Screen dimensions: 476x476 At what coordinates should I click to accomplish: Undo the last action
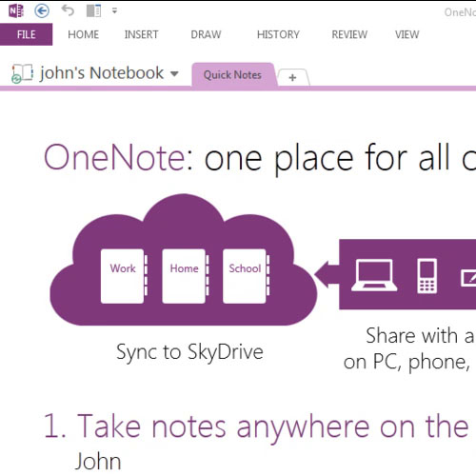click(x=68, y=10)
